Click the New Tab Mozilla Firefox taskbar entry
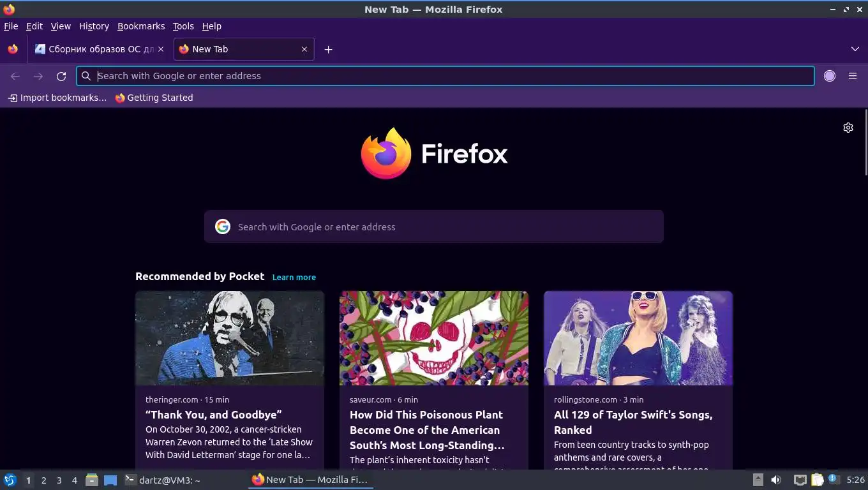The width and height of the screenshot is (868, 490). click(310, 480)
